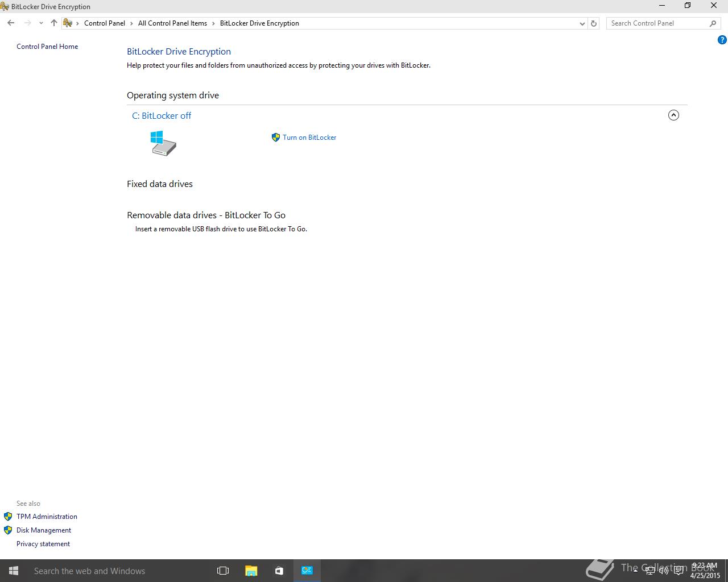This screenshot has height=582, width=728.
Task: Go up one level with Up arrow
Action: click(x=54, y=23)
